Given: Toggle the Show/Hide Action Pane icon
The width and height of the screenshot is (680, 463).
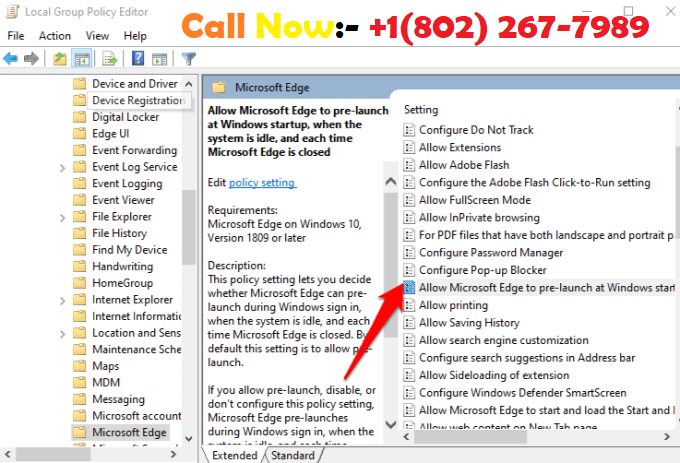Looking at the screenshot, I should (x=160, y=59).
